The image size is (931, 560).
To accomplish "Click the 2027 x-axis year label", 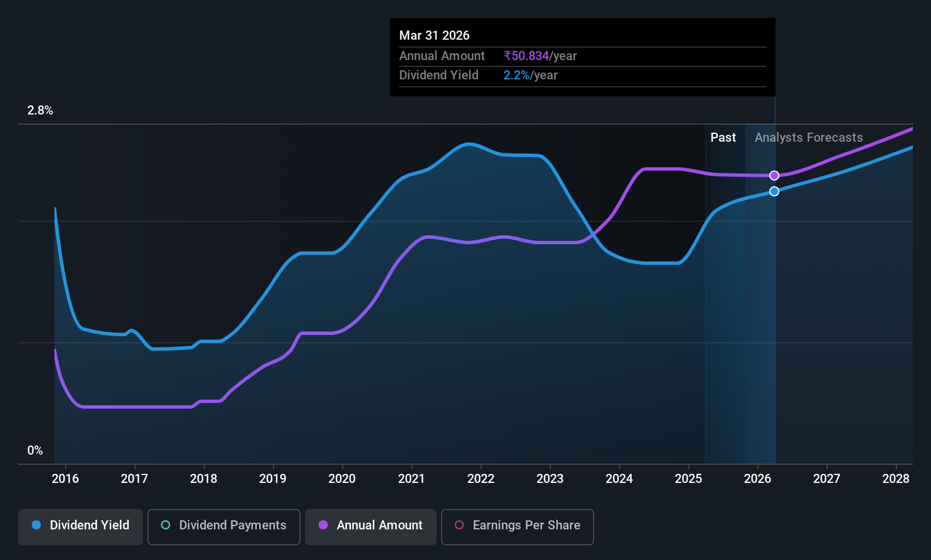I will click(x=827, y=479).
